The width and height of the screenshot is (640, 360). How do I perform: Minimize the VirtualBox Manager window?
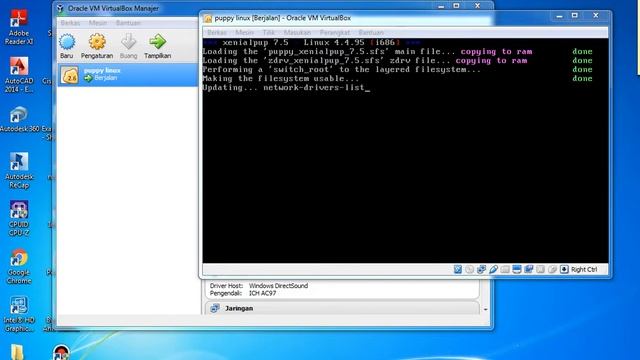(441, 6)
